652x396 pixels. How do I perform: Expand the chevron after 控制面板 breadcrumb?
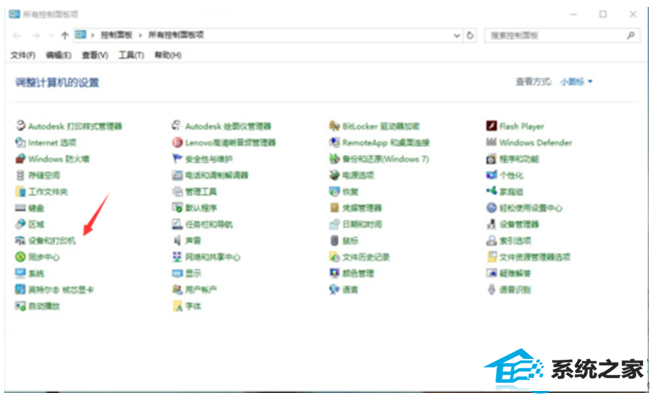click(x=140, y=35)
